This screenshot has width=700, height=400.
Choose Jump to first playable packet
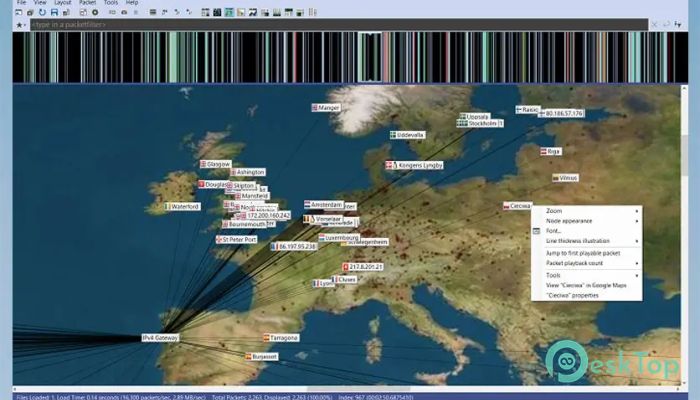[x=587, y=253]
